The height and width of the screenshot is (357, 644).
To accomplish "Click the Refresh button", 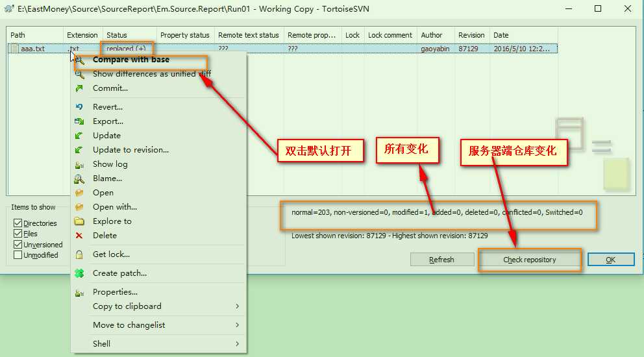I will tap(442, 260).
